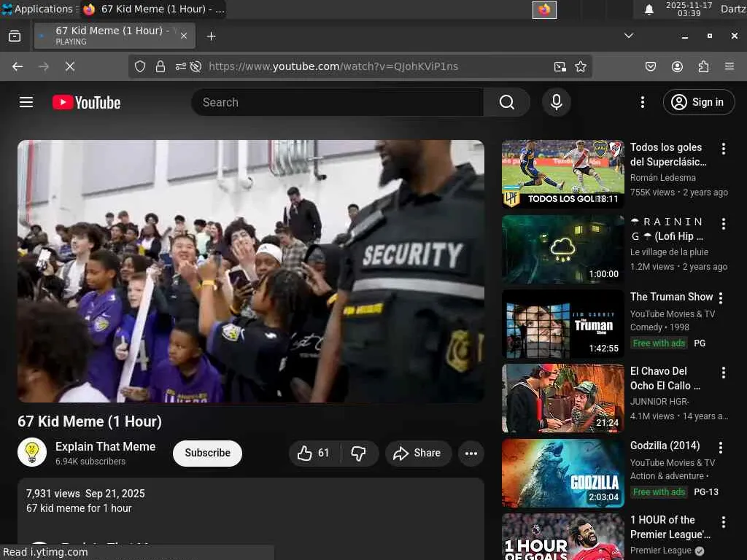747x560 pixels.
Task: Subscribe to Explain That Meme
Action: coord(207,453)
